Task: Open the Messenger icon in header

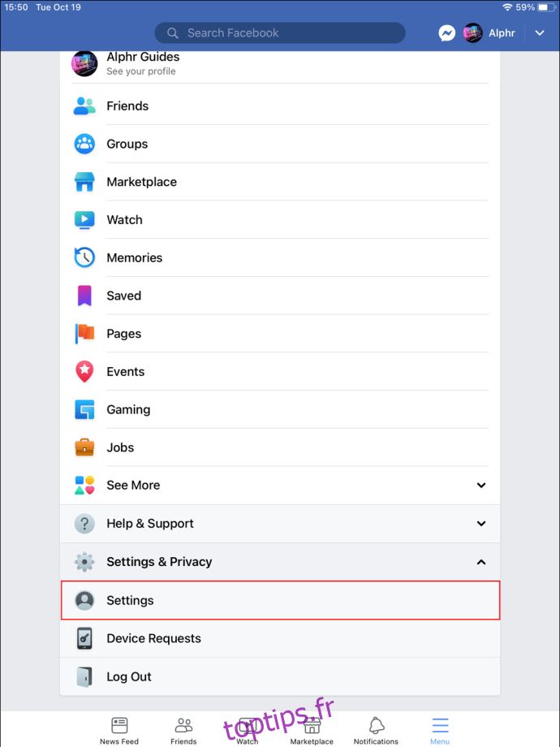Action: coord(446,32)
